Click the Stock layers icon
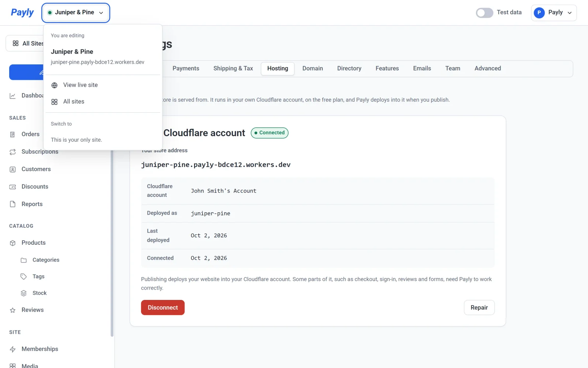This screenshot has height=368, width=588. tap(24, 293)
